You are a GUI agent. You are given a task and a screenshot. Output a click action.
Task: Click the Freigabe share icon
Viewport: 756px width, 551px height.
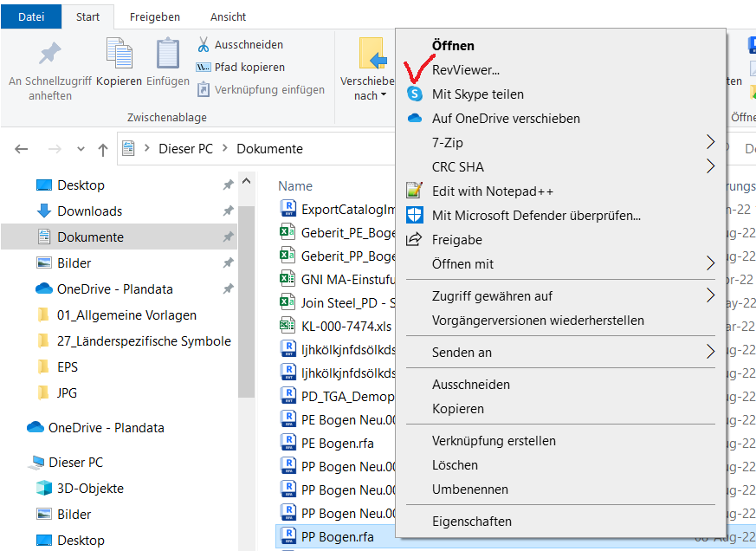point(415,239)
